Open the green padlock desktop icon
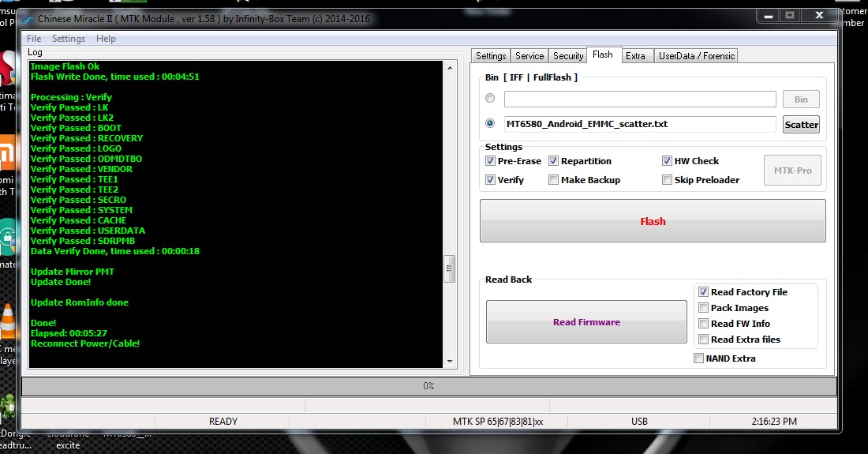The height and width of the screenshot is (454, 868). click(x=8, y=237)
